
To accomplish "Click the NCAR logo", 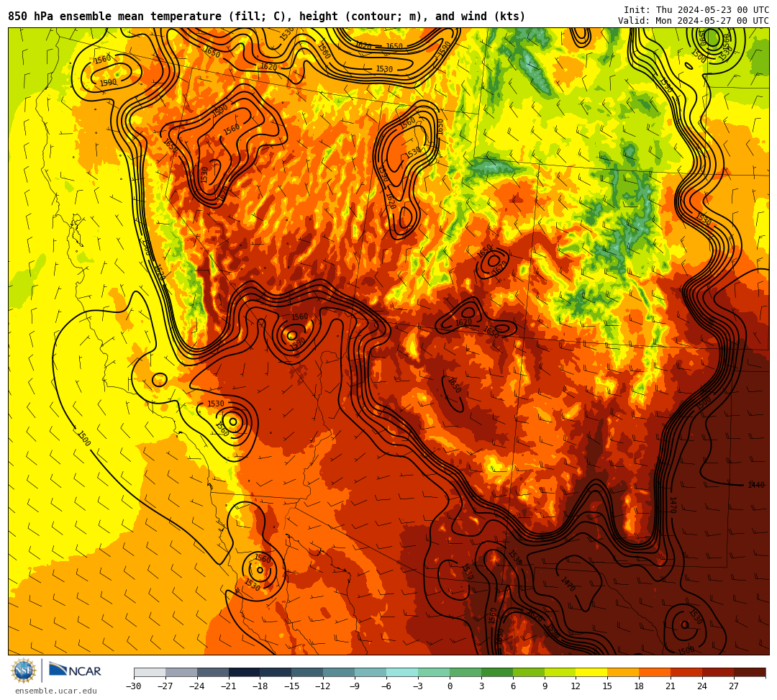I will pyautogui.click(x=75, y=671).
